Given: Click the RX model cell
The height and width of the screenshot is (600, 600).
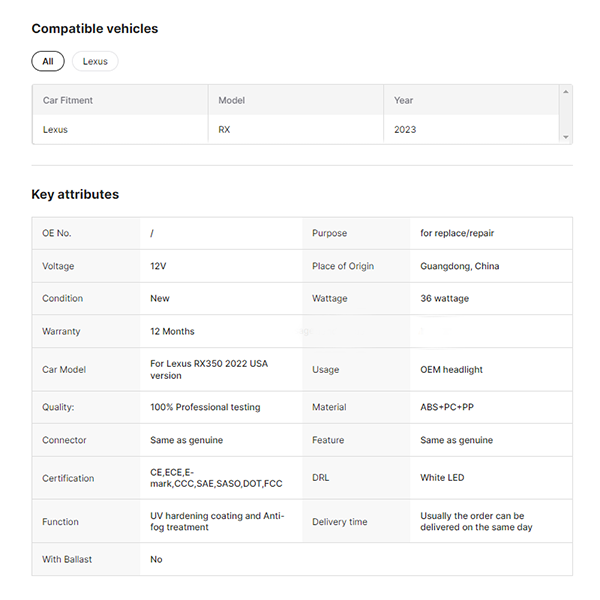Looking at the screenshot, I should pos(225,129).
